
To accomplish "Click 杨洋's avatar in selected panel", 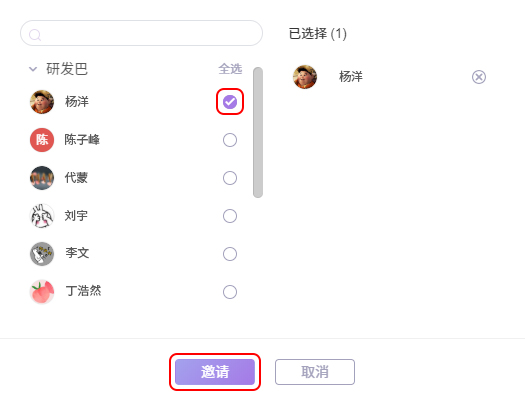I will point(305,77).
